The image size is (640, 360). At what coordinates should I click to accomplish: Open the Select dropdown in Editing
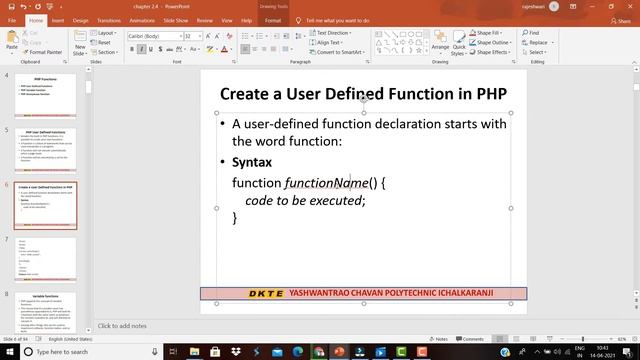click(x=534, y=52)
